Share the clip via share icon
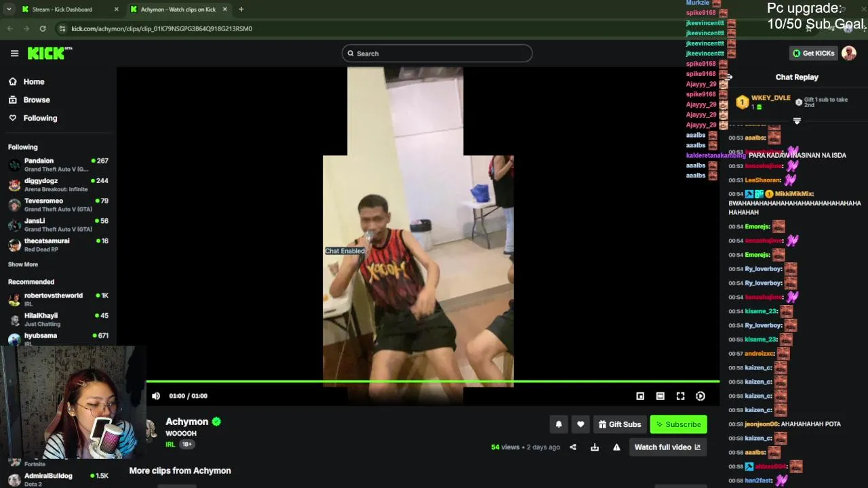 (x=573, y=447)
